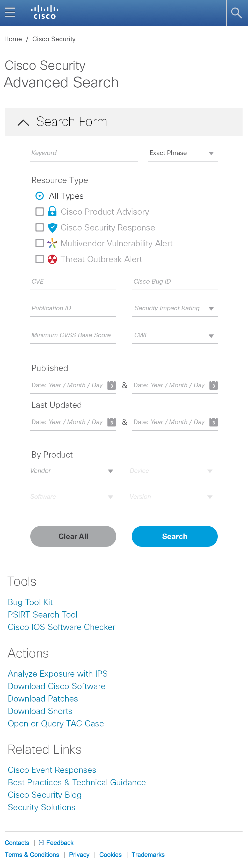Tick the Multivendor Vulnerability Alert checkbox
This screenshot has width=248, height=868.
[x=39, y=243]
